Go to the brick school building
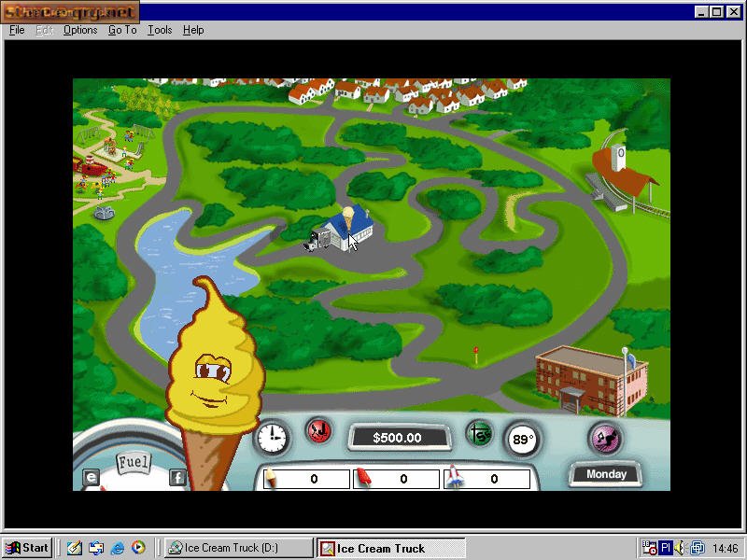The image size is (747, 560). [x=592, y=380]
